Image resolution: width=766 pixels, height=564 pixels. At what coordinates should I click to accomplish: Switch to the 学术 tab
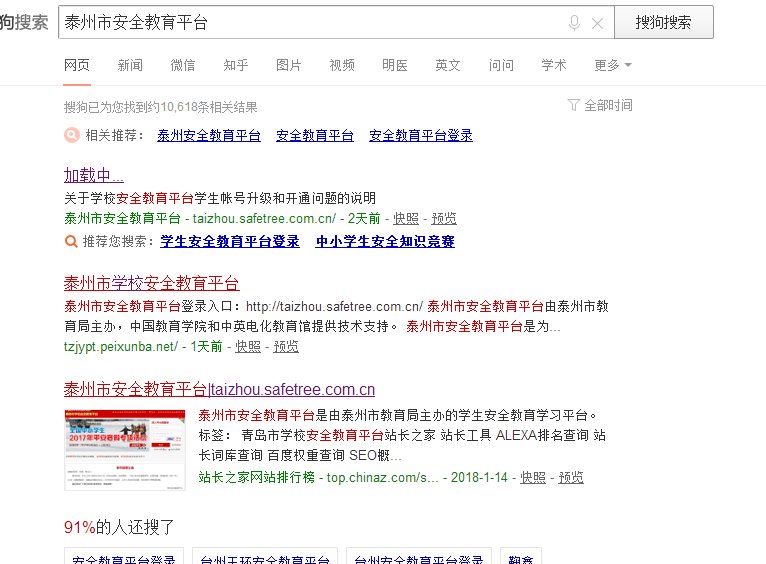click(553, 65)
